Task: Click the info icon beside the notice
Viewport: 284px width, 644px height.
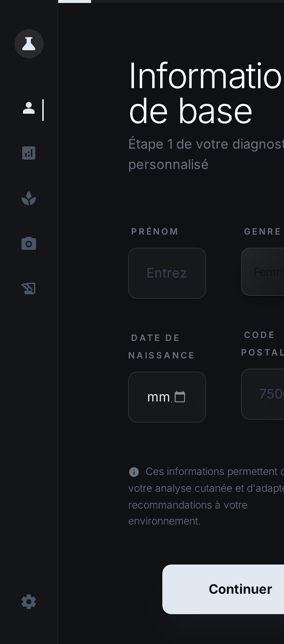Action: pyautogui.click(x=134, y=472)
